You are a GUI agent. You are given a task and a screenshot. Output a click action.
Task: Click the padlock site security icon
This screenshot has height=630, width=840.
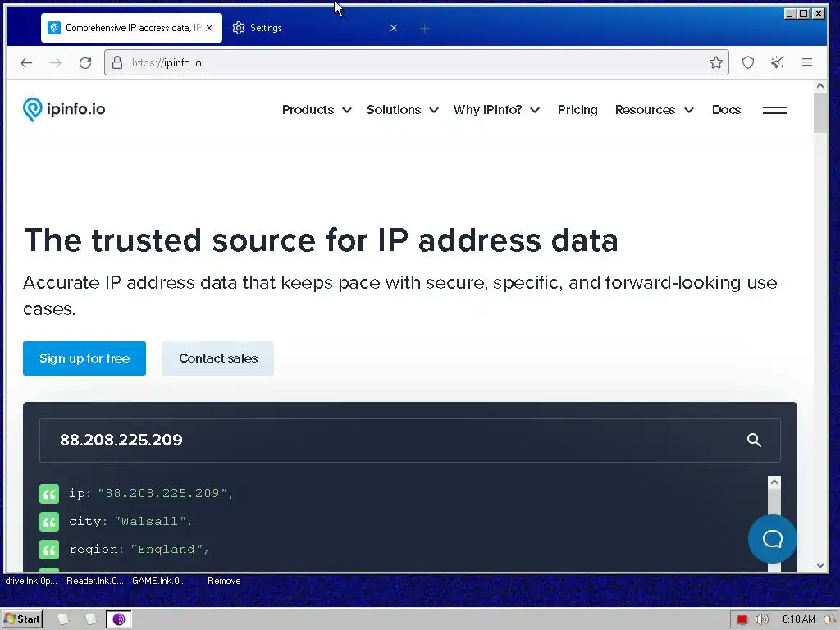[117, 62]
